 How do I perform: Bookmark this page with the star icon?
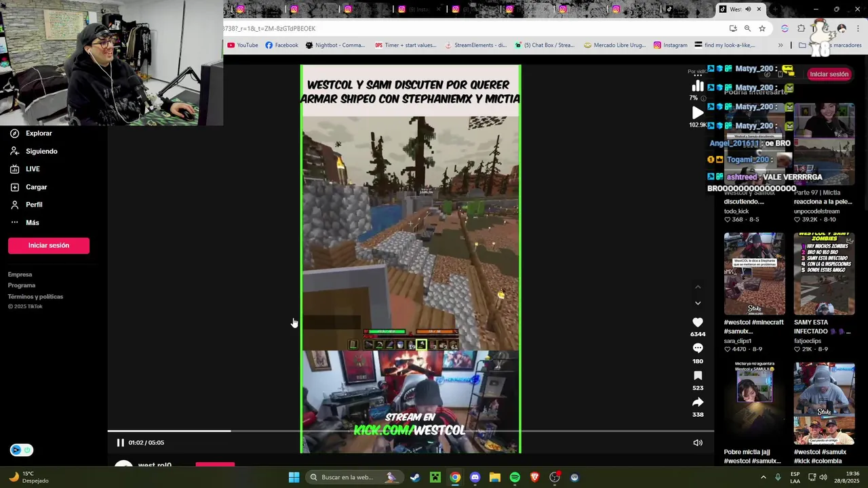click(762, 28)
